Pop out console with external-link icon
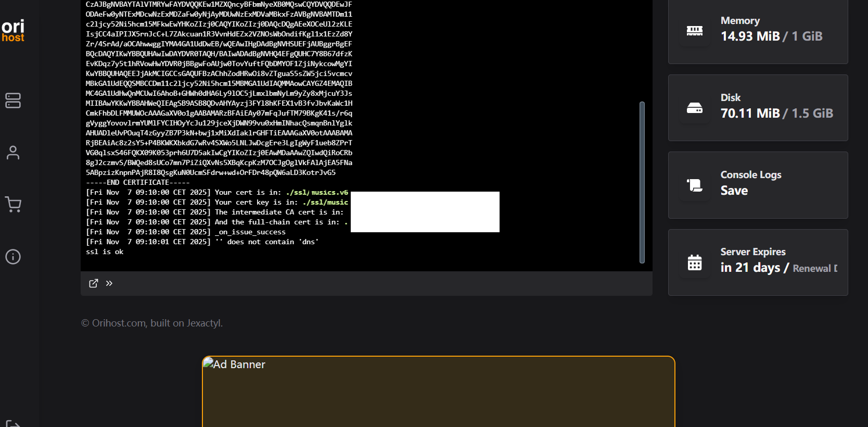Viewport: 868px width, 427px height. (94, 283)
